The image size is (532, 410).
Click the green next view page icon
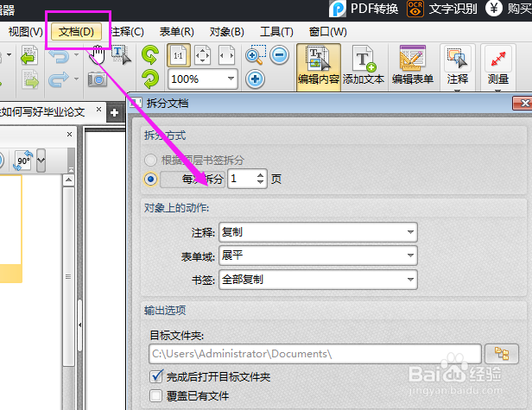[29, 79]
